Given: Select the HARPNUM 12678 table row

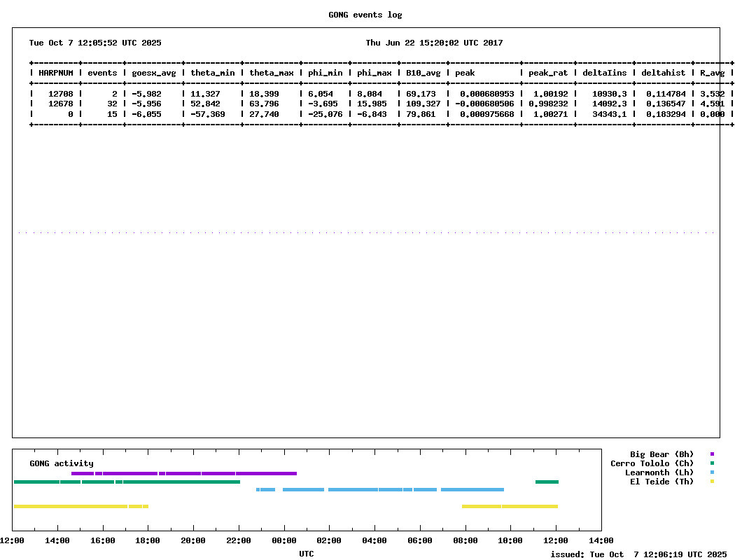Looking at the screenshot, I should [381, 104].
